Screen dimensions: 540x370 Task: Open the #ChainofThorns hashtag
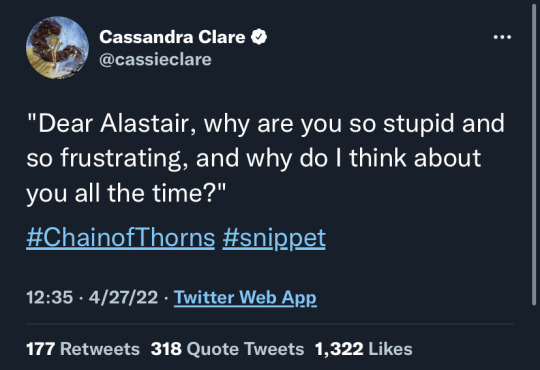point(121,238)
